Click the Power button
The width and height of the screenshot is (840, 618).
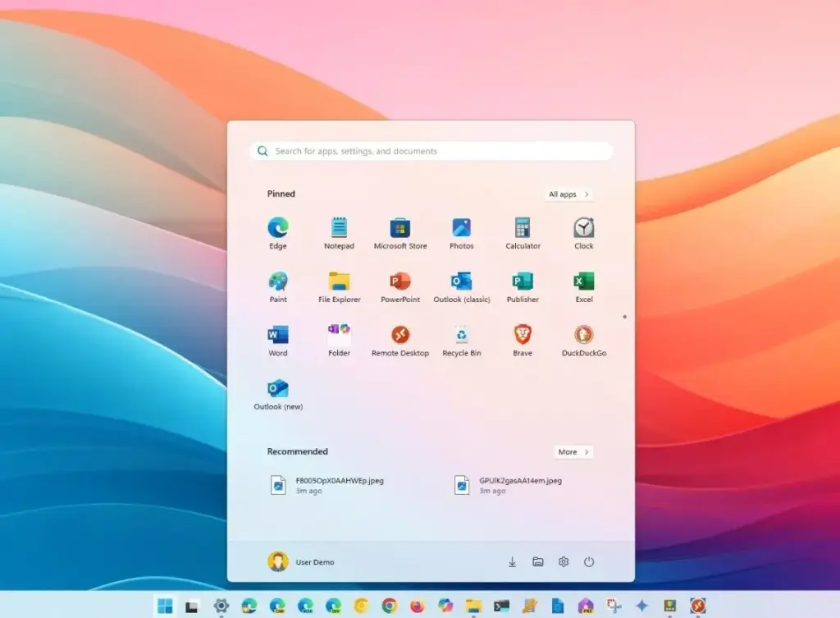tap(588, 562)
